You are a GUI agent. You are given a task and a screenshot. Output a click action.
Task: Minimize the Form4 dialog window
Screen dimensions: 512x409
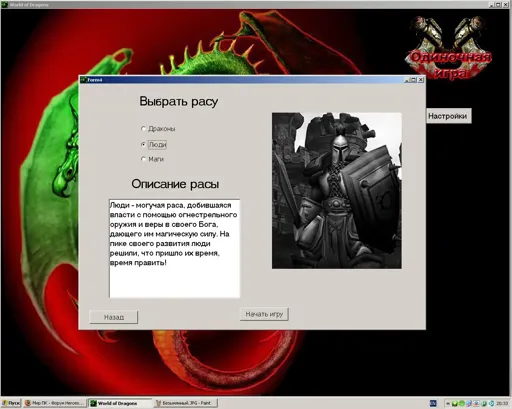[x=407, y=80]
